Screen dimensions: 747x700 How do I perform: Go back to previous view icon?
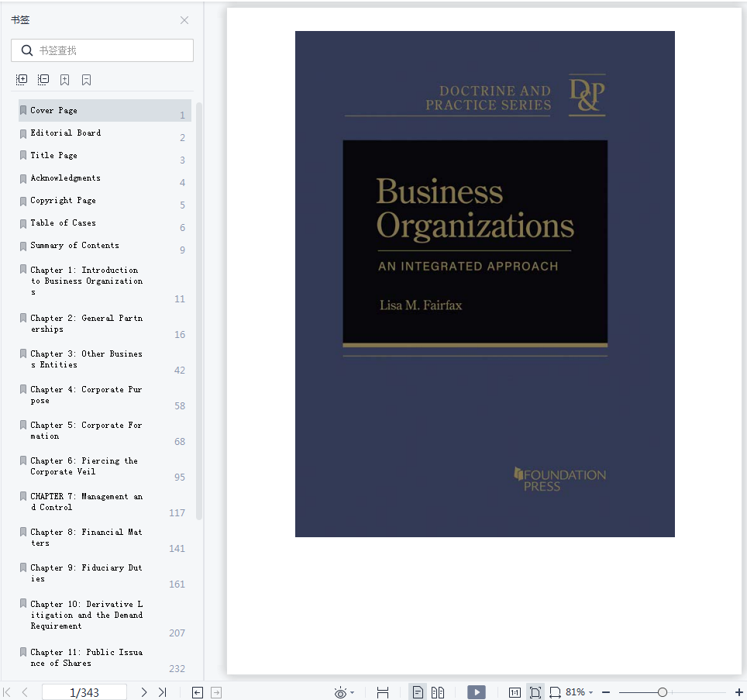click(x=198, y=692)
